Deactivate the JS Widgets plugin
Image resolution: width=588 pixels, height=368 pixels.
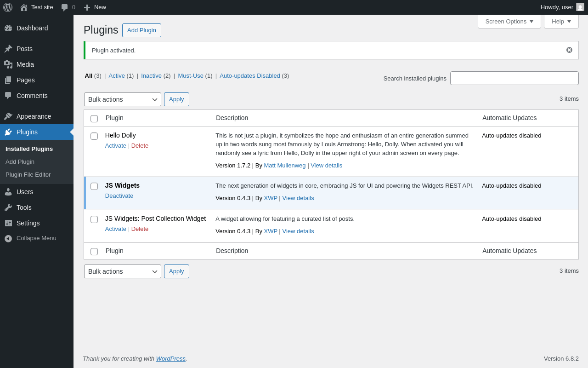119,196
